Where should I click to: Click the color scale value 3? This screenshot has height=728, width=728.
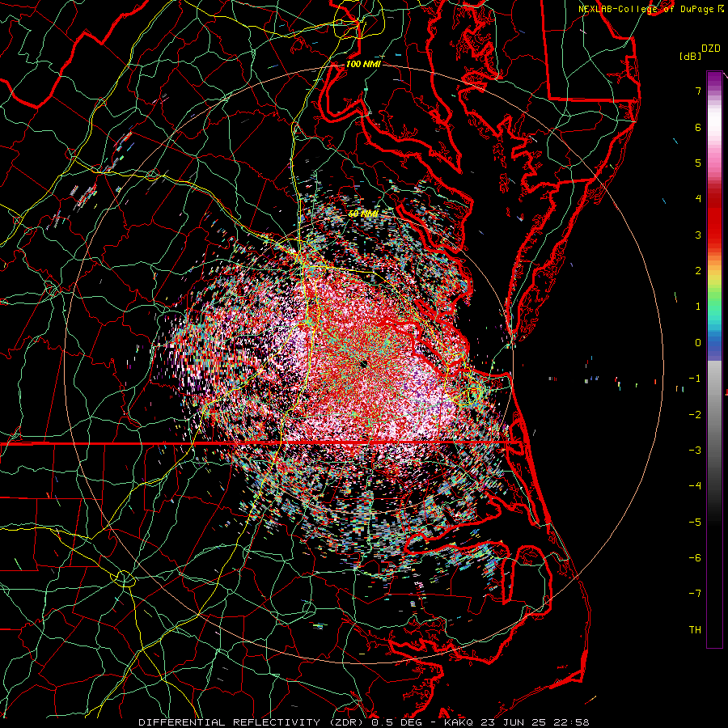698,235
